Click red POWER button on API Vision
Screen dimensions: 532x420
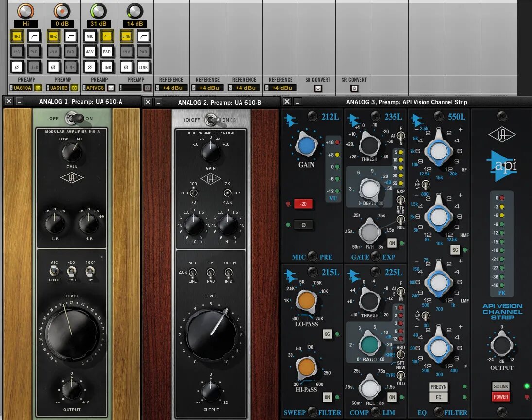tap(501, 397)
